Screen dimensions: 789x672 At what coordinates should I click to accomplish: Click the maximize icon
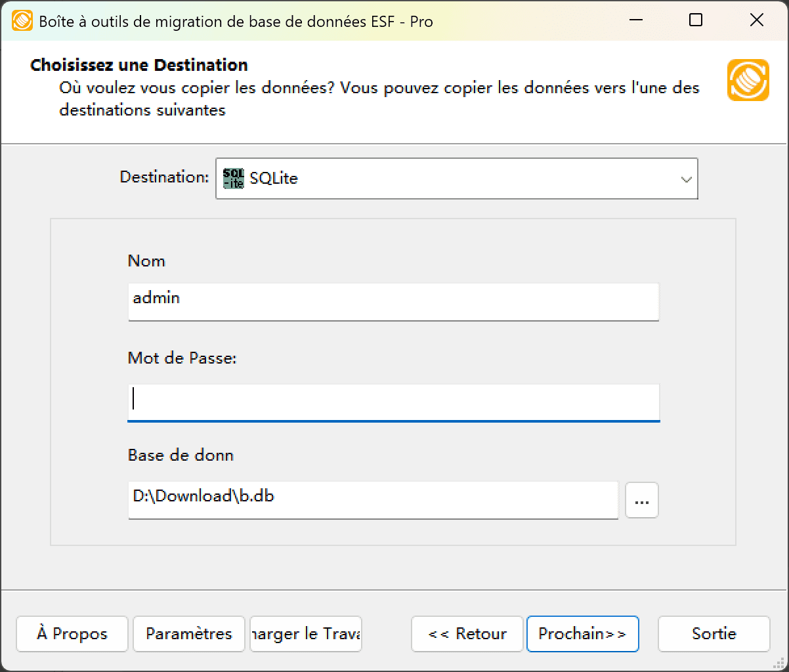tap(696, 20)
